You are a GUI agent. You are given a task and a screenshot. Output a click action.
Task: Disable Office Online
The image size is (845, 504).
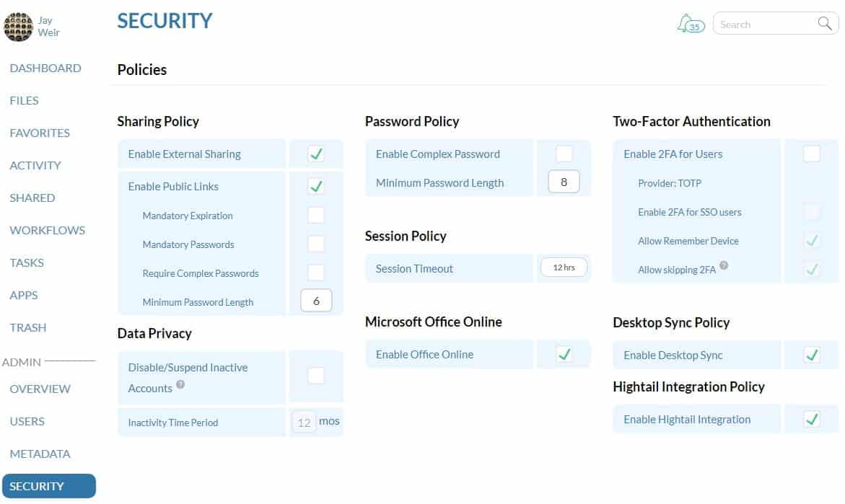pos(564,353)
